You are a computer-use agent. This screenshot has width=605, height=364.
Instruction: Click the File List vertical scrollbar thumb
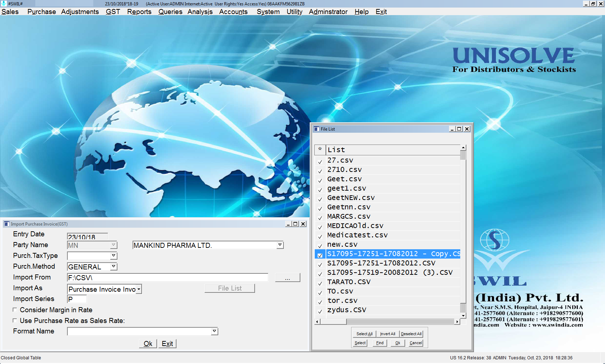(463, 155)
